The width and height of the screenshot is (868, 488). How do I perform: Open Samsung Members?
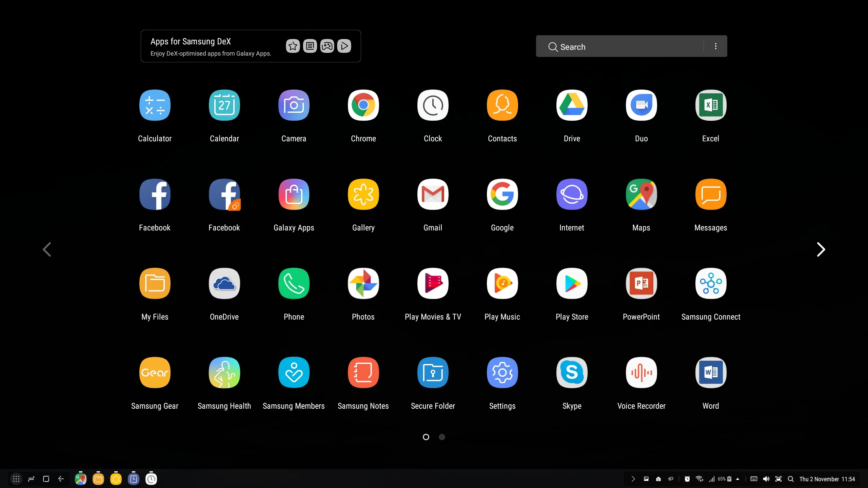tap(294, 372)
